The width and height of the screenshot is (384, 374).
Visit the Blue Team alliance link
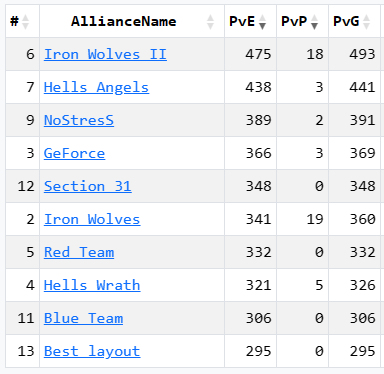pos(83,318)
